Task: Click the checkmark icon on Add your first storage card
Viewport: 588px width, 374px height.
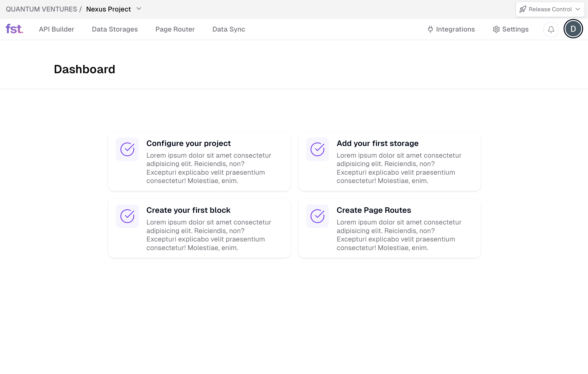Action: pyautogui.click(x=317, y=149)
